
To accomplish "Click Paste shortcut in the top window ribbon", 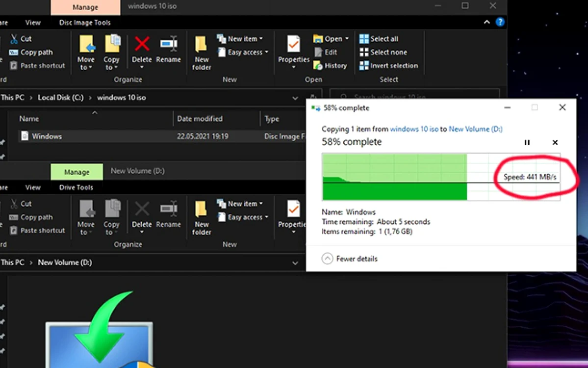I will tap(37, 66).
